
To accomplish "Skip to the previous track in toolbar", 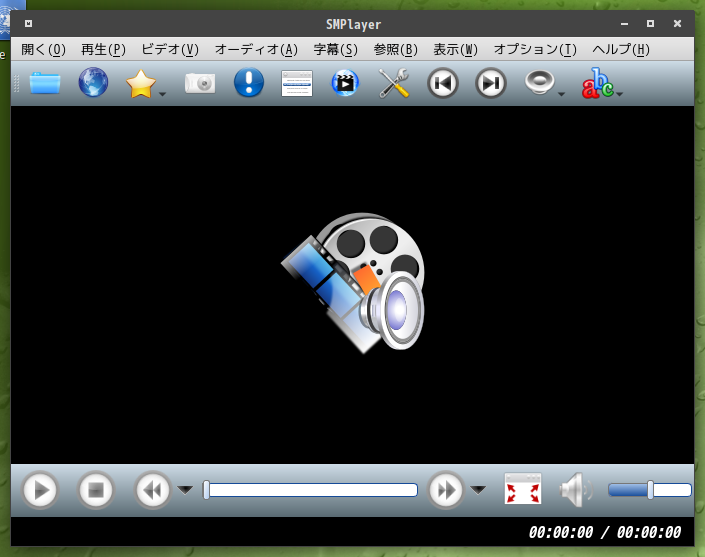I will point(442,83).
